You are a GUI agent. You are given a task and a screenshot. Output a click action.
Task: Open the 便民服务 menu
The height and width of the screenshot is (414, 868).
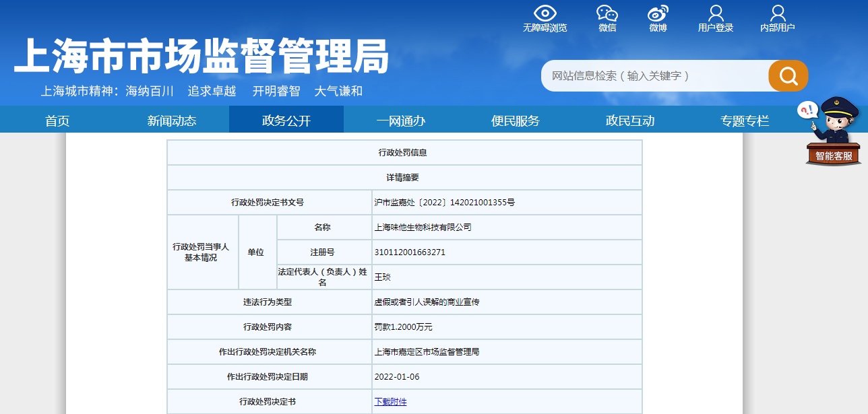tap(516, 121)
